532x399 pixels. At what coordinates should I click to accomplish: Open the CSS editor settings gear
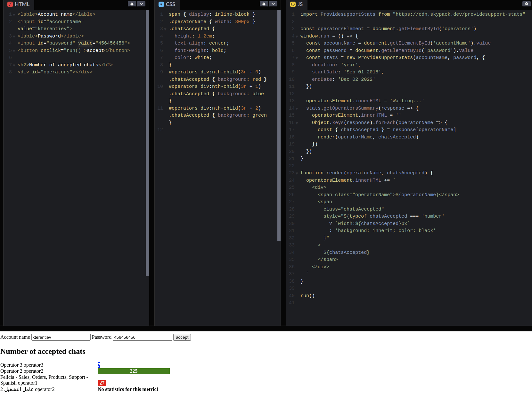pyautogui.click(x=264, y=4)
